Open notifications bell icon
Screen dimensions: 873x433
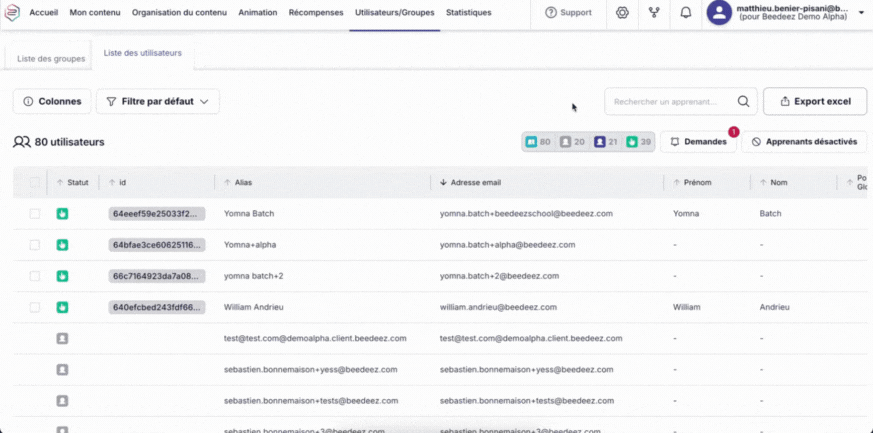(685, 13)
